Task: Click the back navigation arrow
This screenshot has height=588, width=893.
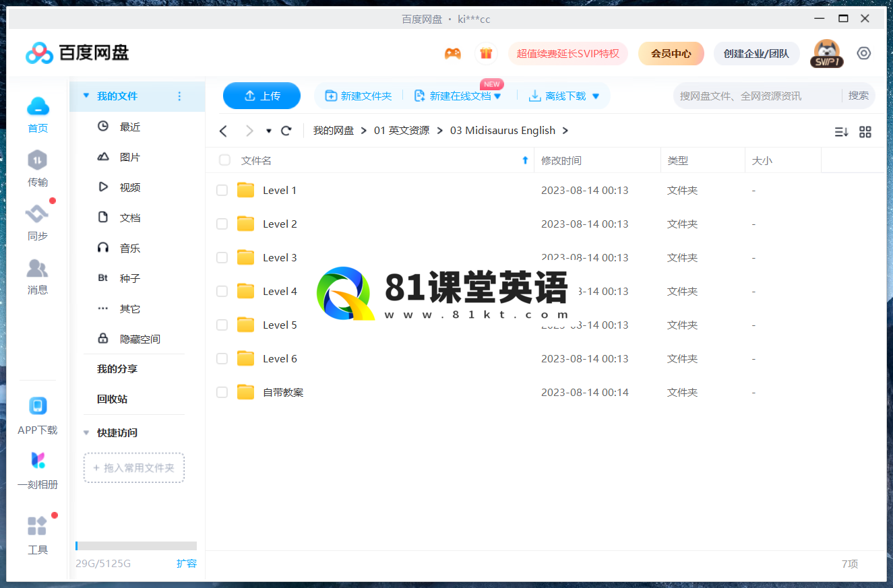Action: tap(224, 131)
